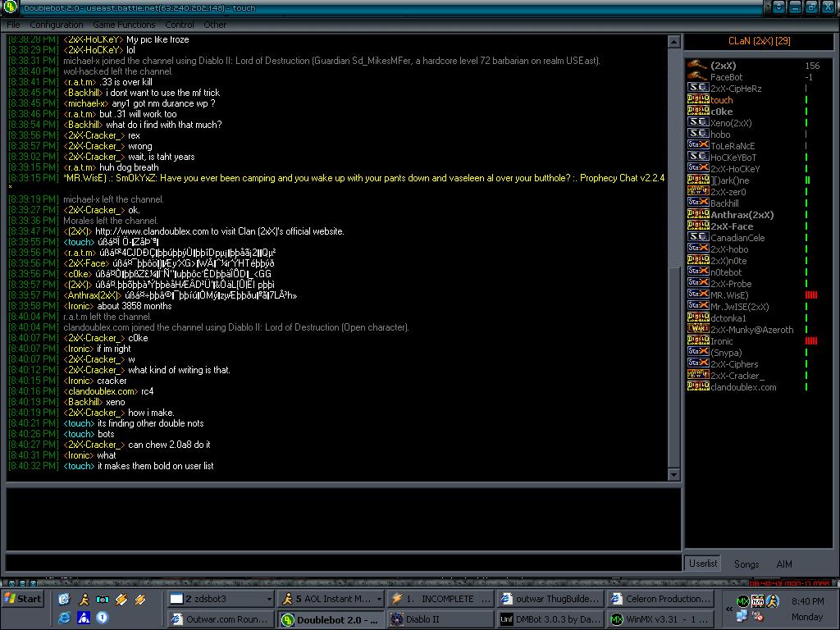Open the outwar ThugBuilder taskbar window
Image resolution: width=840 pixels, height=630 pixels.
551,599
